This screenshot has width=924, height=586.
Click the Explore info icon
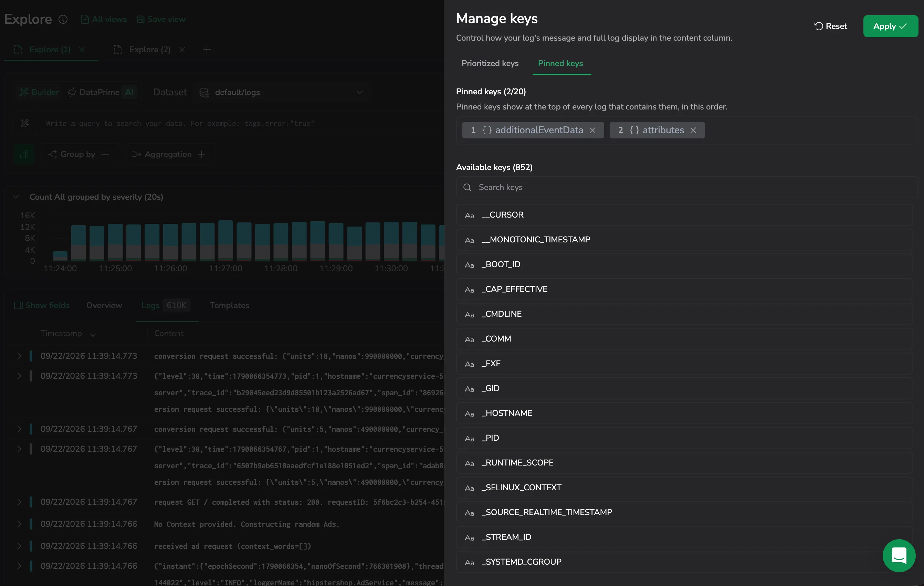tap(63, 19)
